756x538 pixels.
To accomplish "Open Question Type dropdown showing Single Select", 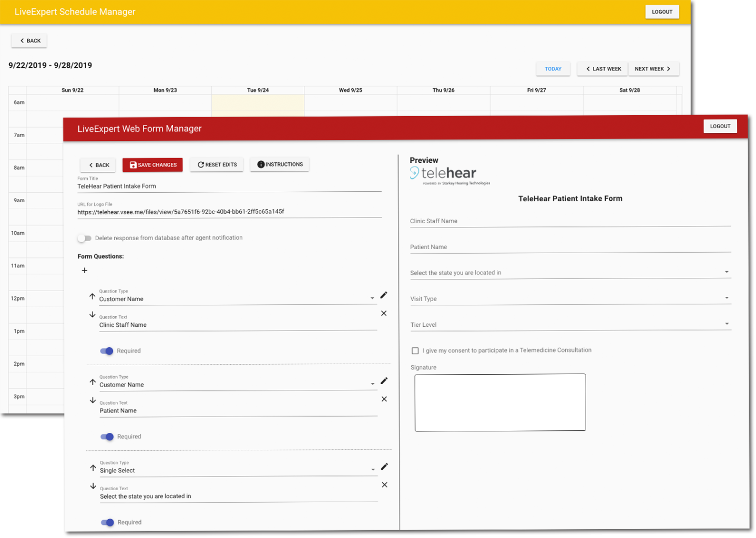I will tap(238, 470).
